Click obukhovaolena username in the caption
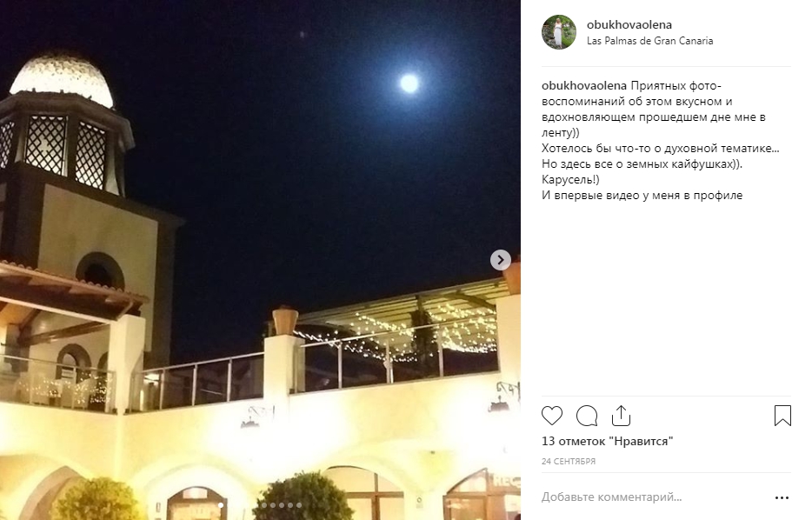 click(584, 85)
